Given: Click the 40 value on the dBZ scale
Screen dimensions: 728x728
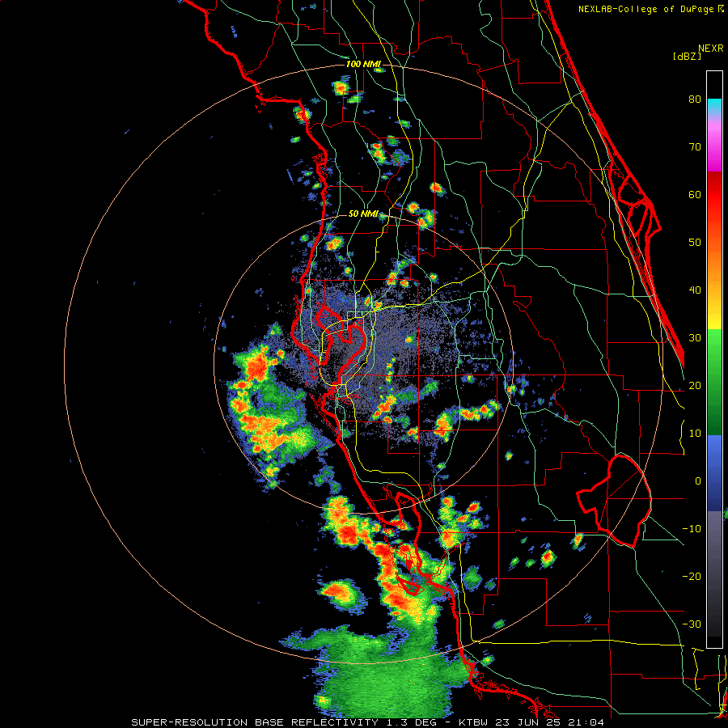Looking at the screenshot, I should coord(695,290).
